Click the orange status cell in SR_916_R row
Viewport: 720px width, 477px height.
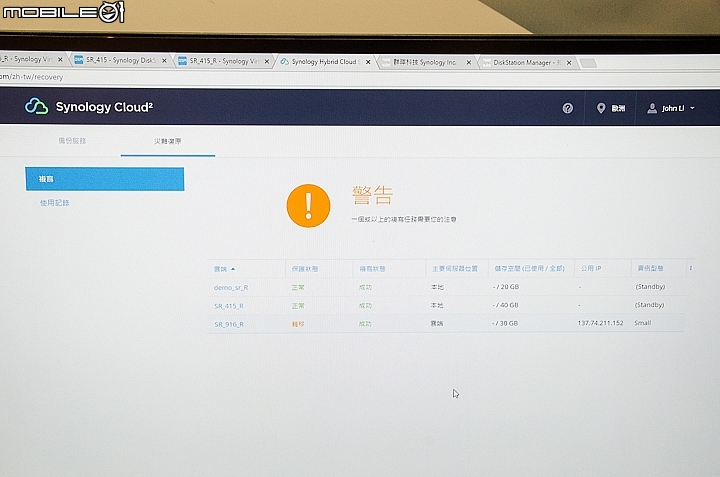tap(298, 324)
